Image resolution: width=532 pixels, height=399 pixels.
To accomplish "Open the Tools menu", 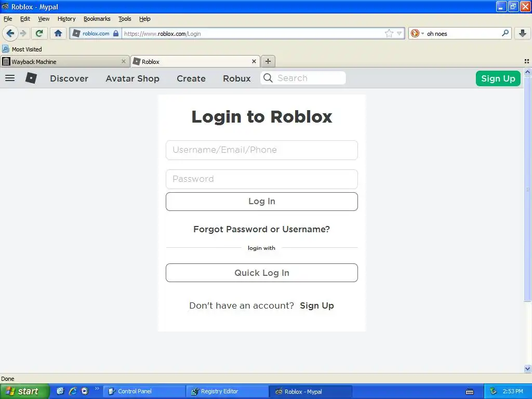I will [125, 19].
